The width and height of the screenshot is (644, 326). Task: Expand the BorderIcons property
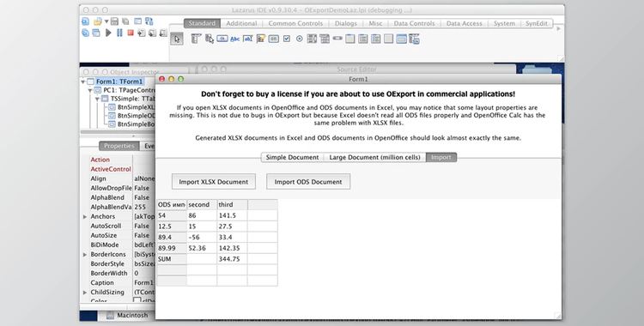point(85,254)
